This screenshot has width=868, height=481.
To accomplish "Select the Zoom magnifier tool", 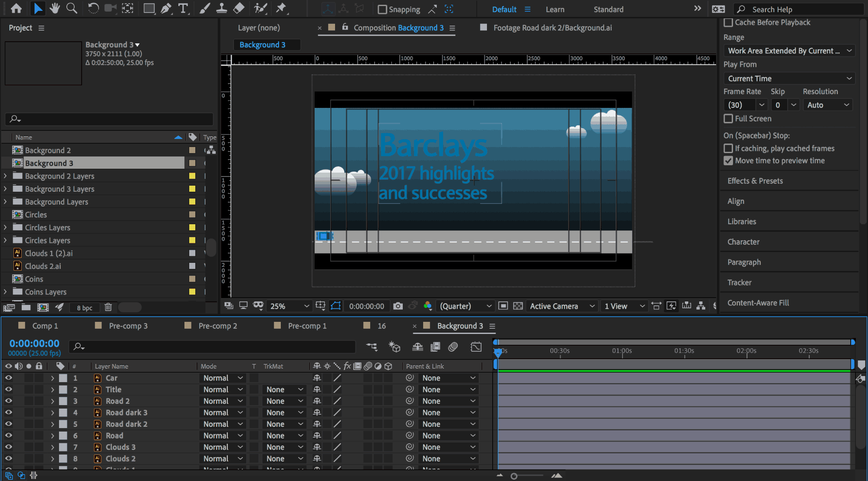I will pos(72,8).
